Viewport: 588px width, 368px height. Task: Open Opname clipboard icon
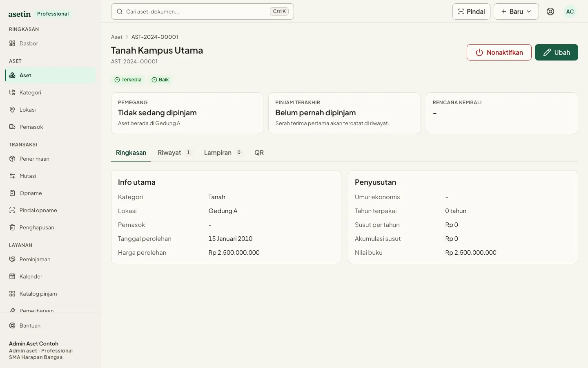pos(12,193)
